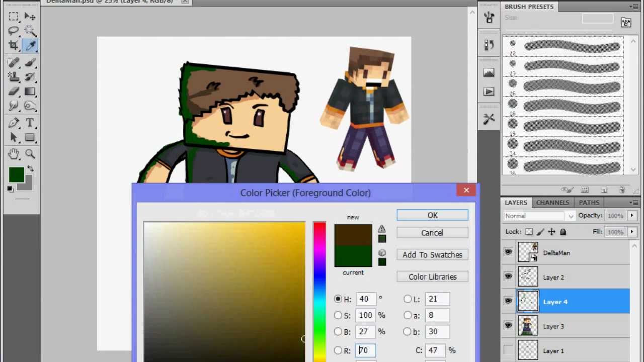Select the Pen tool
The height and width of the screenshot is (362, 644).
pos(14,123)
